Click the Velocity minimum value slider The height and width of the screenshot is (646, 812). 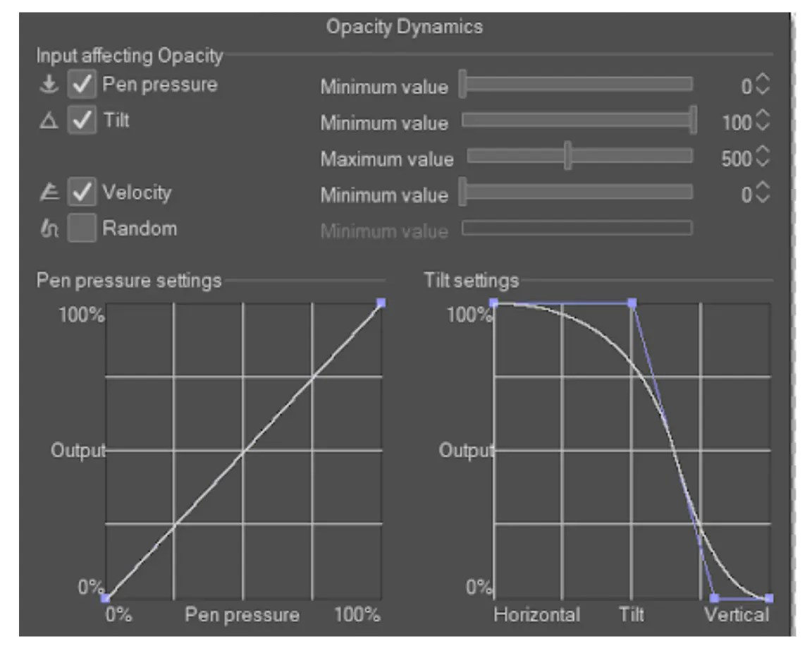(577, 193)
